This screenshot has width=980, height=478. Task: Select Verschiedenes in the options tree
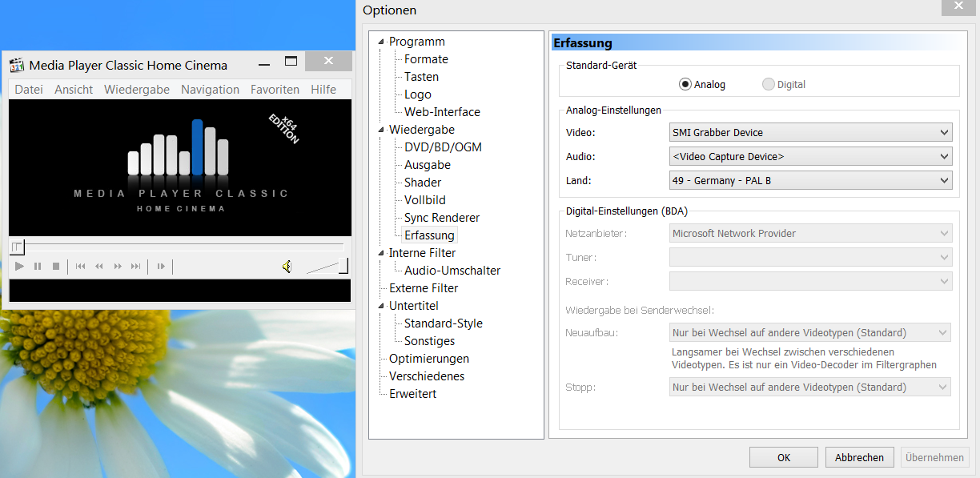427,376
